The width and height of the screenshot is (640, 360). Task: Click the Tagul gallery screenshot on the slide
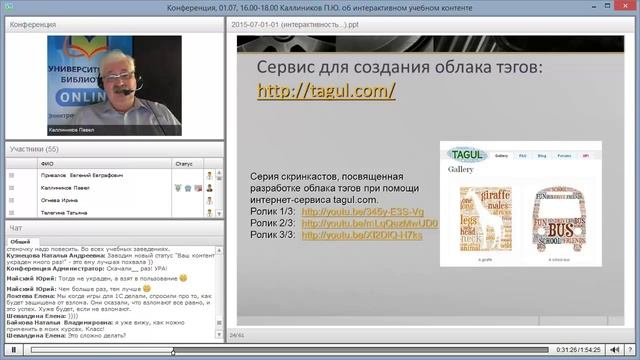pos(520,204)
